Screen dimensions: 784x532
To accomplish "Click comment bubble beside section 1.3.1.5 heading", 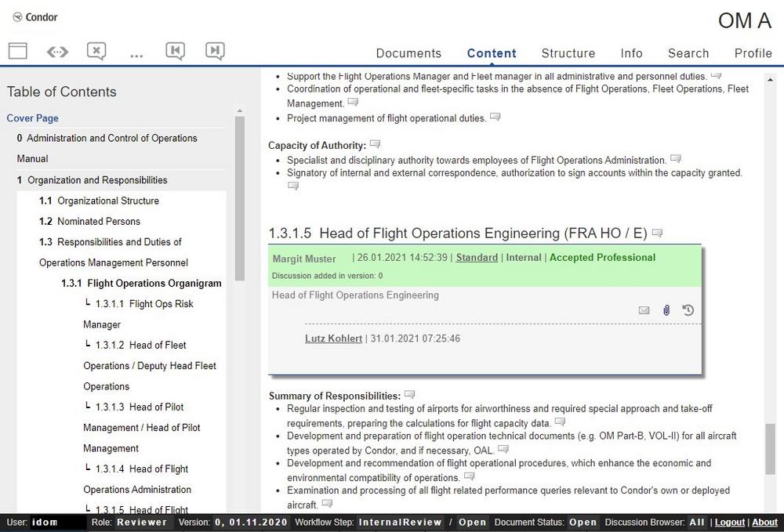I will coord(658,233).
